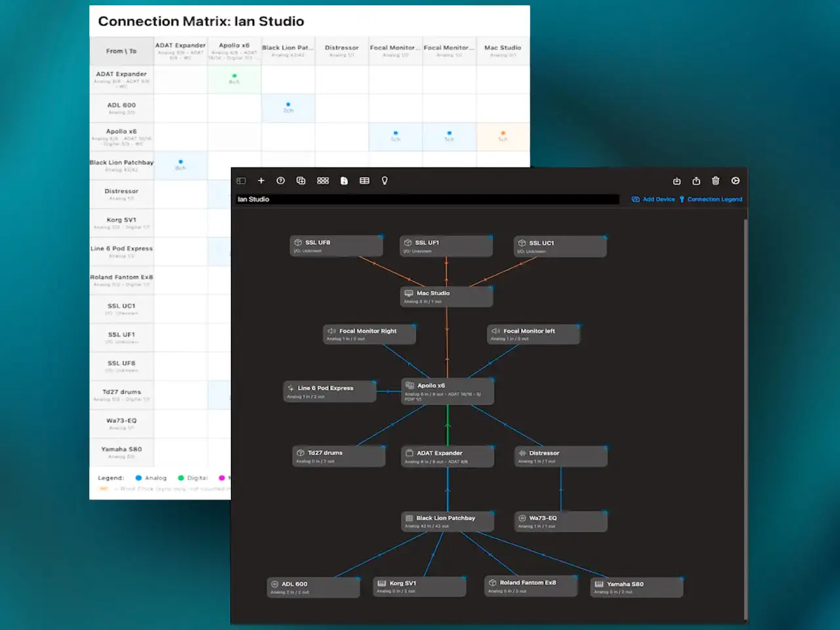Click the Focal Monitor left speaker icon

(x=496, y=331)
